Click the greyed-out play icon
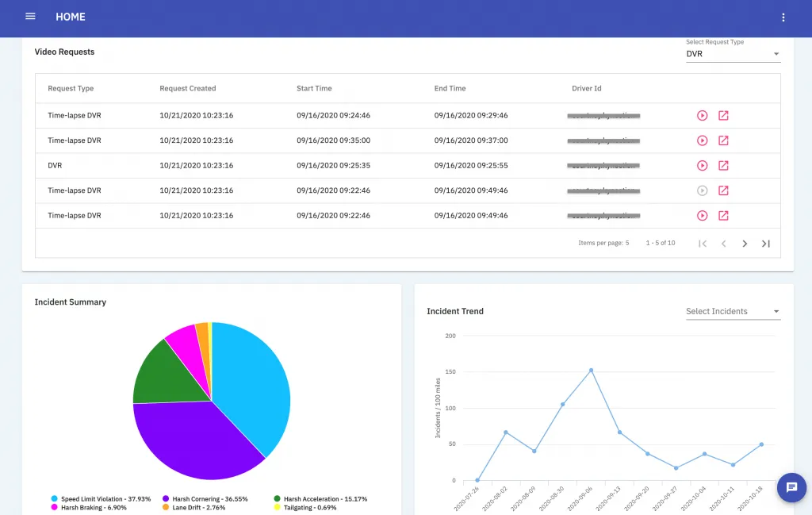The height and width of the screenshot is (515, 812). [703, 190]
